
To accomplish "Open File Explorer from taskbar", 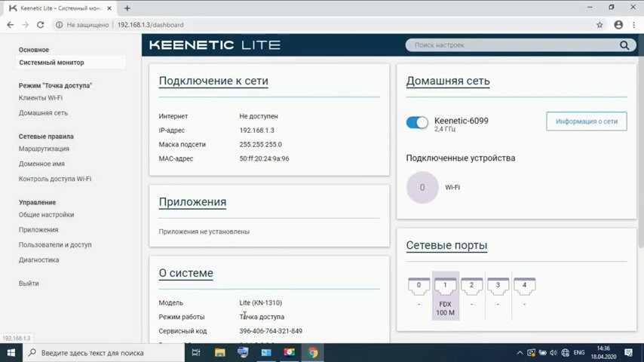I will click(x=219, y=352).
